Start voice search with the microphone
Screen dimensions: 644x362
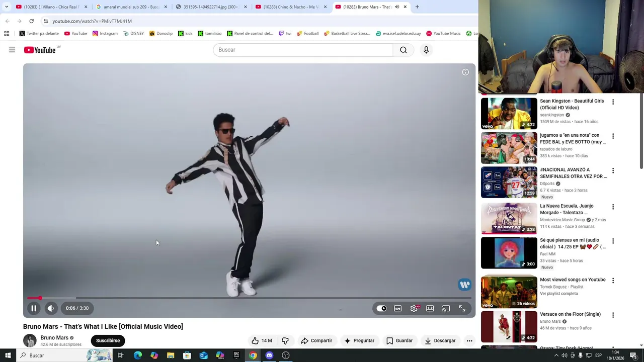tap(426, 50)
